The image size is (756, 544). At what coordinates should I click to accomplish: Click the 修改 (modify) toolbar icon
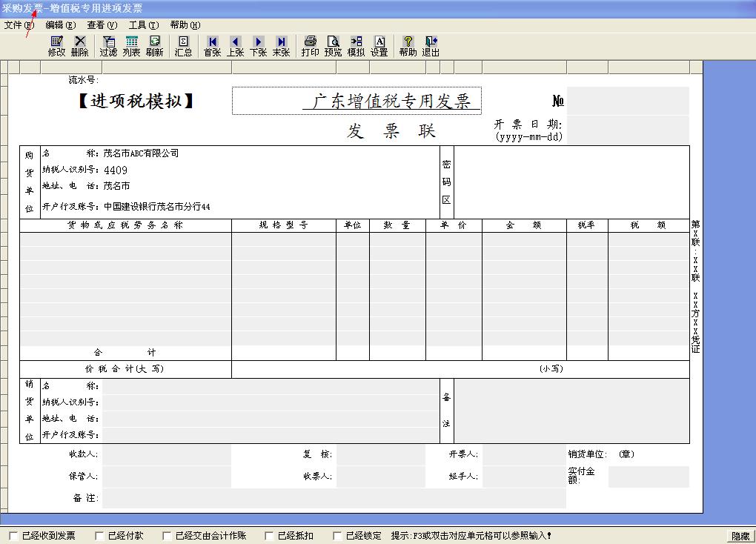pyautogui.click(x=56, y=46)
